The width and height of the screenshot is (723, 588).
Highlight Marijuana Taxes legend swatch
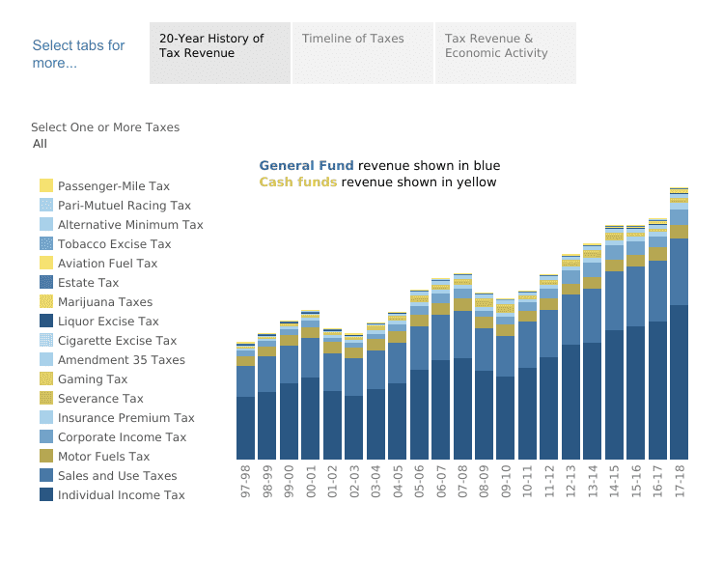[x=46, y=302]
